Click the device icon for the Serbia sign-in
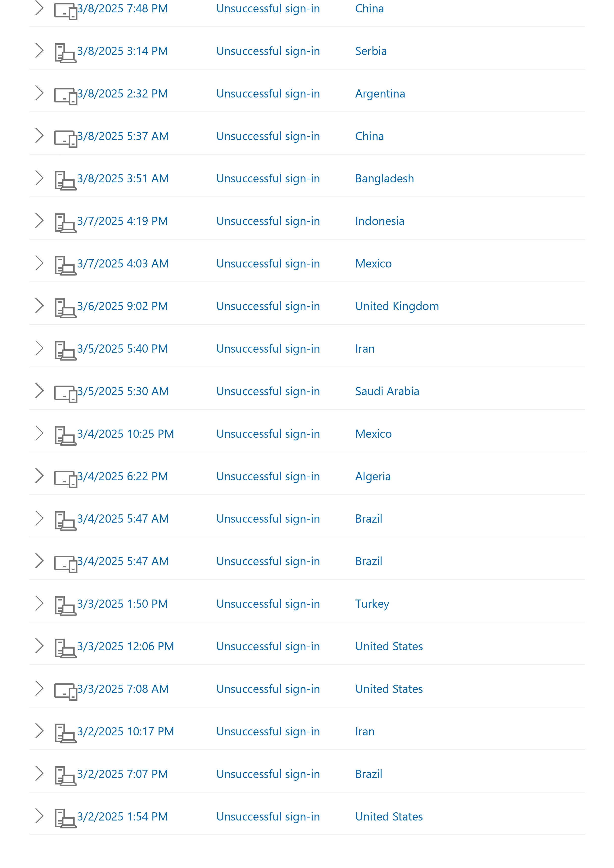Image resolution: width=614 pixels, height=868 pixels. [x=65, y=53]
